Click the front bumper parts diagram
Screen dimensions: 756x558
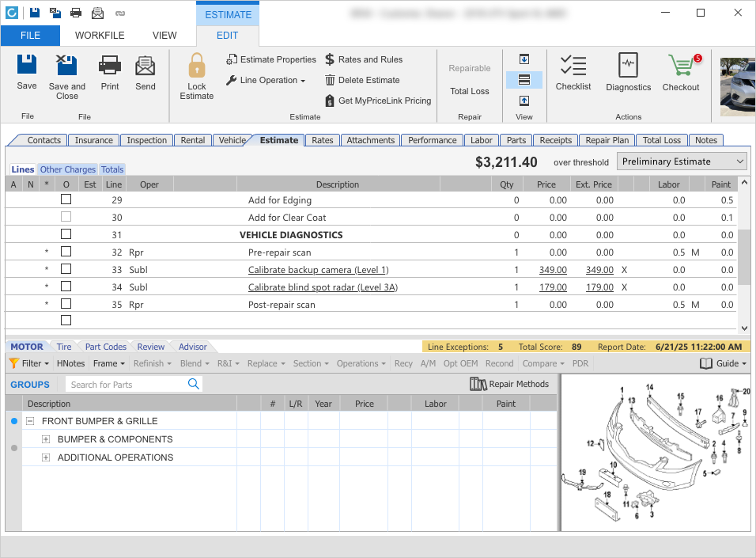(x=656, y=453)
